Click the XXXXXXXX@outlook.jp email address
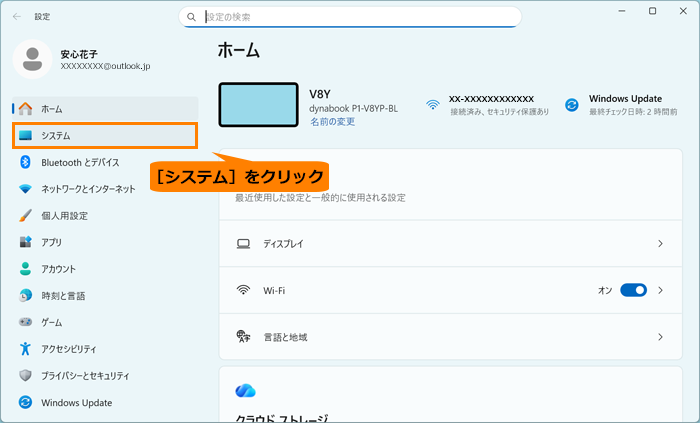 pyautogui.click(x=105, y=66)
